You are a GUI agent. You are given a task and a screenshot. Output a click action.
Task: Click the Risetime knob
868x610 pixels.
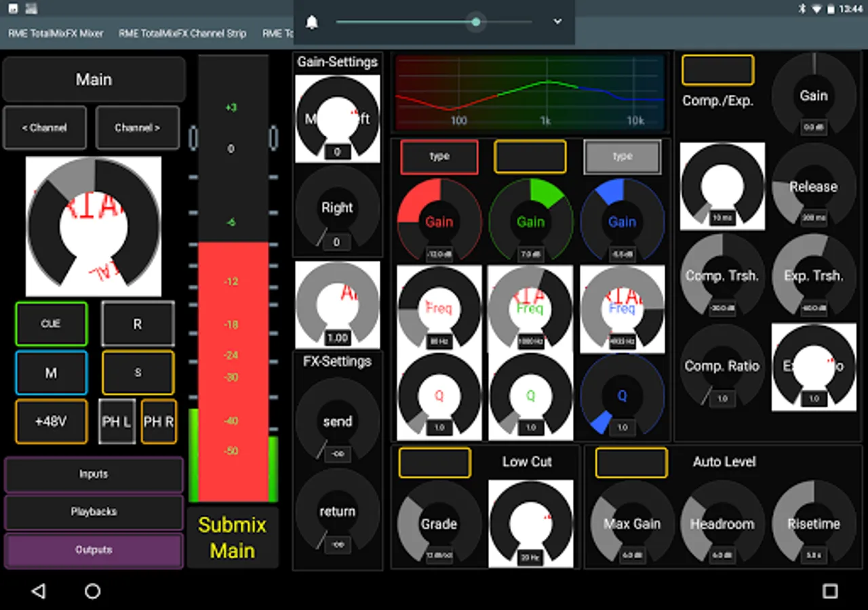click(814, 524)
